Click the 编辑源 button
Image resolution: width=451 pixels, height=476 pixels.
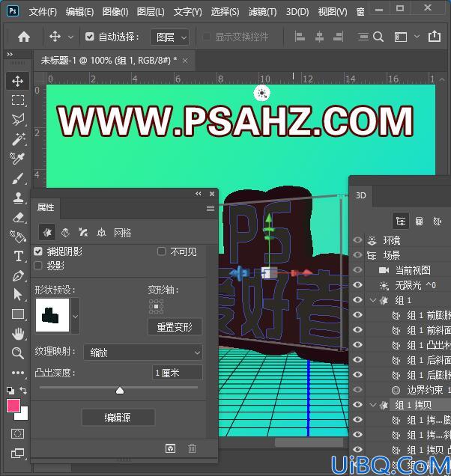tap(118, 418)
